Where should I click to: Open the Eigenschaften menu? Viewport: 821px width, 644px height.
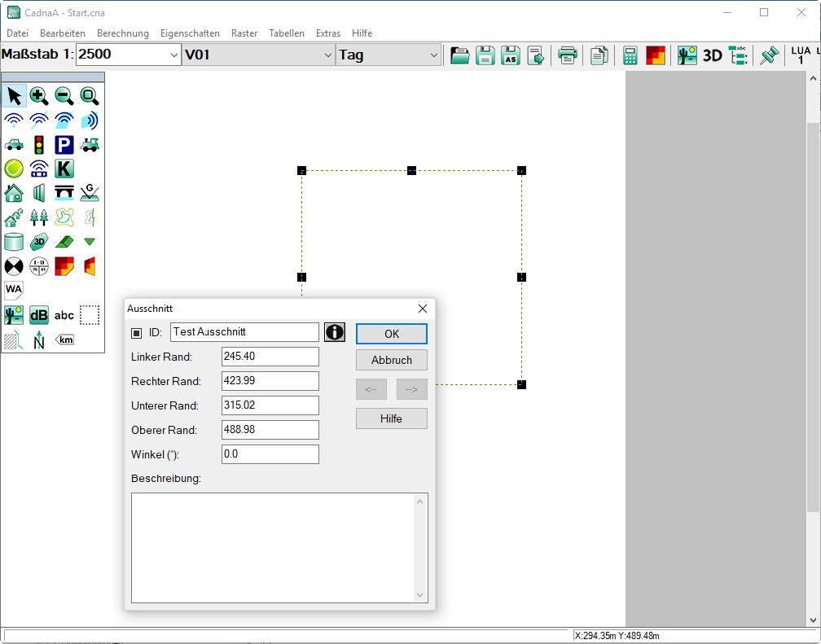(190, 33)
